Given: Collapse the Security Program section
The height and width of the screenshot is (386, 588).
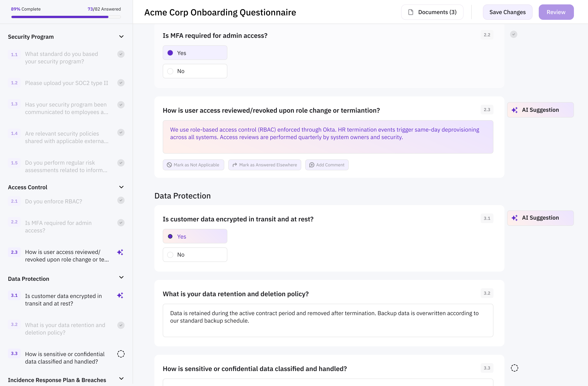Looking at the screenshot, I should click(121, 37).
